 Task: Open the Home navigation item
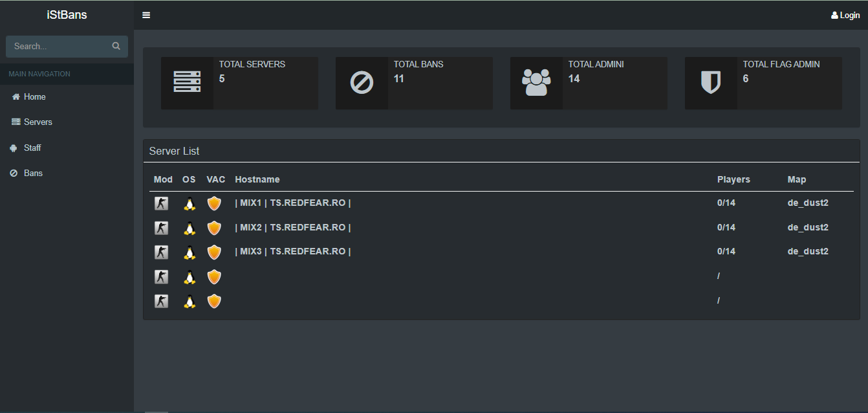pos(34,96)
